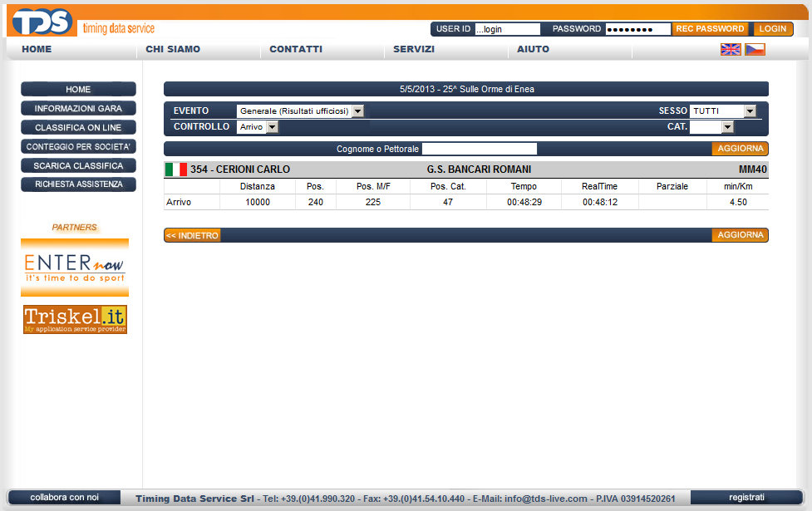Select SERVIZI from the navigation bar
The height and width of the screenshot is (511, 812).
pos(414,50)
